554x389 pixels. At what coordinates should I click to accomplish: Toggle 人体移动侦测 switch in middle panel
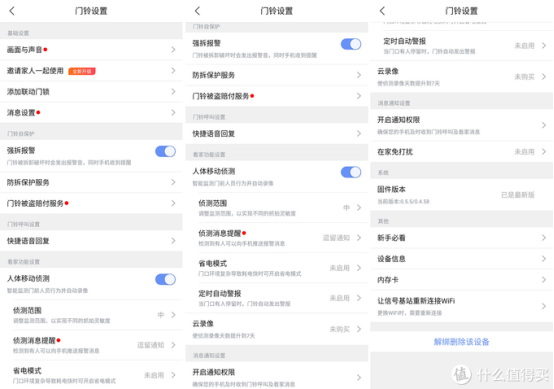[351, 172]
